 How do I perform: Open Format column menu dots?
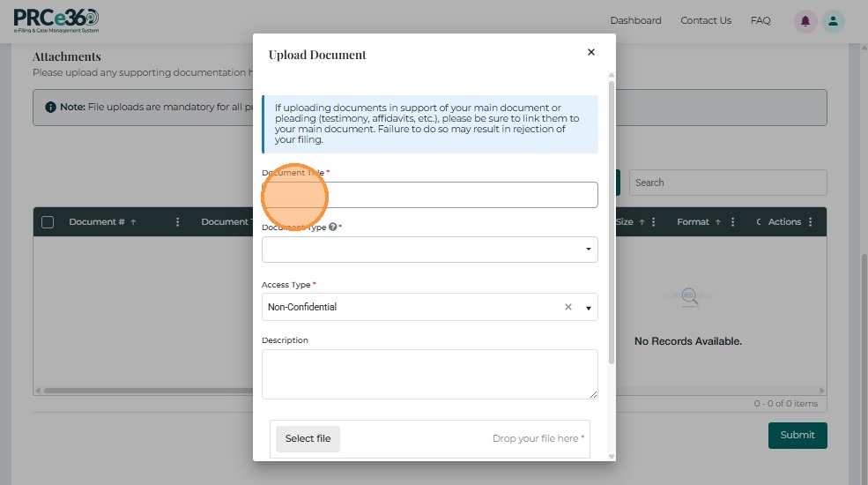tap(732, 222)
